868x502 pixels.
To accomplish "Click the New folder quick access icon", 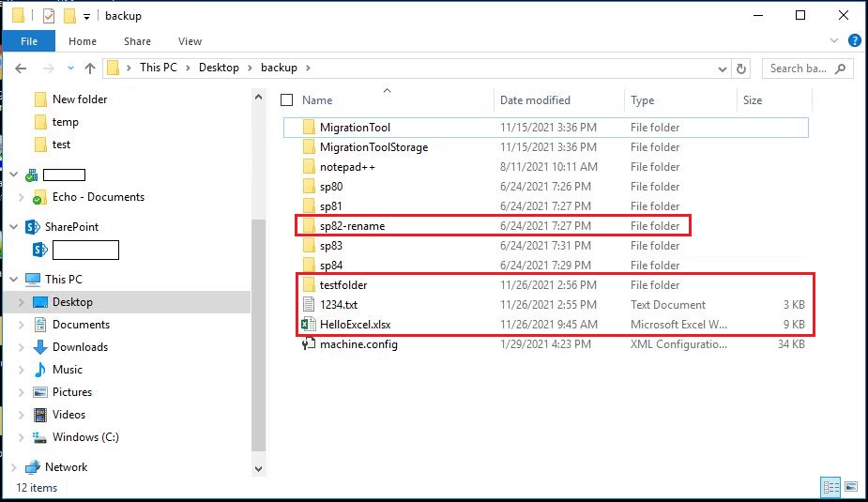I will tap(69, 16).
